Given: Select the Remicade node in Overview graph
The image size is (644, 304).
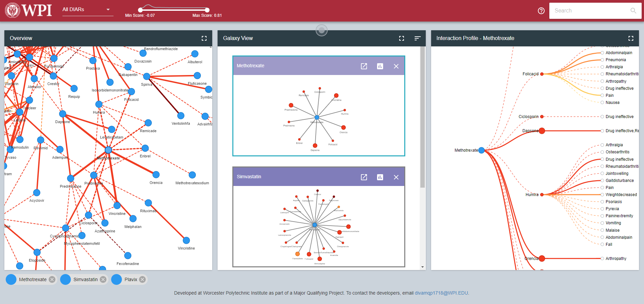Looking at the screenshot, I should (148, 123).
